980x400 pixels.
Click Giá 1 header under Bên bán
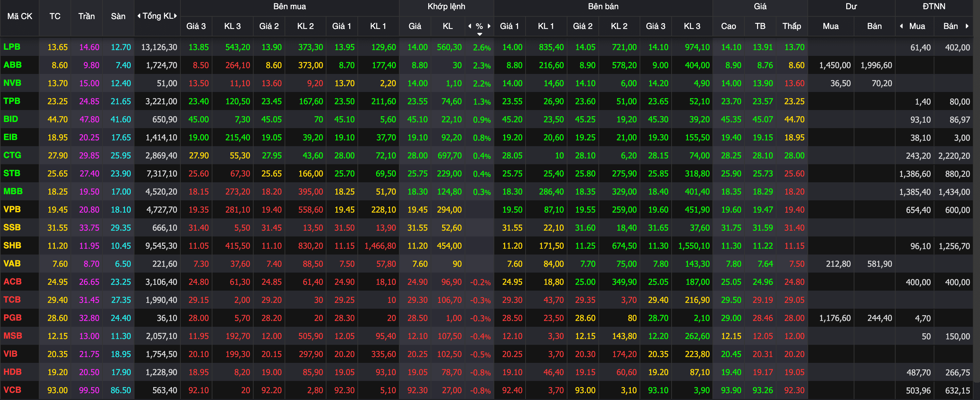509,26
